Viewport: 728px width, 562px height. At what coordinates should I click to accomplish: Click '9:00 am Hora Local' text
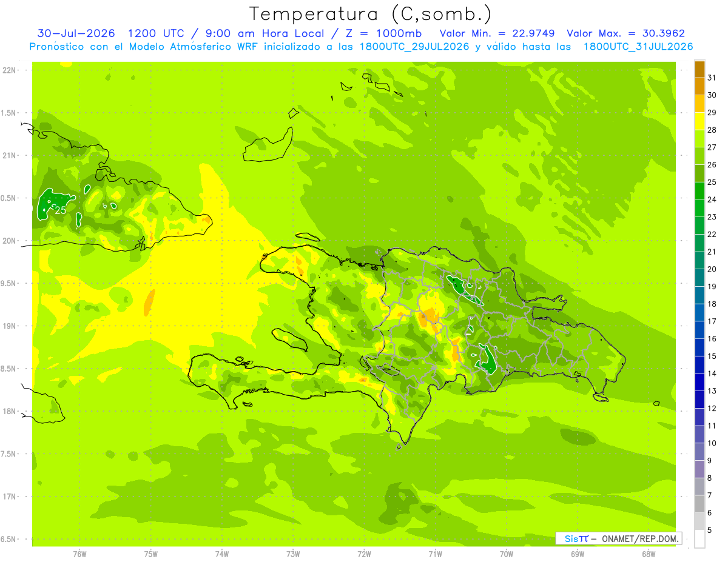(266, 33)
